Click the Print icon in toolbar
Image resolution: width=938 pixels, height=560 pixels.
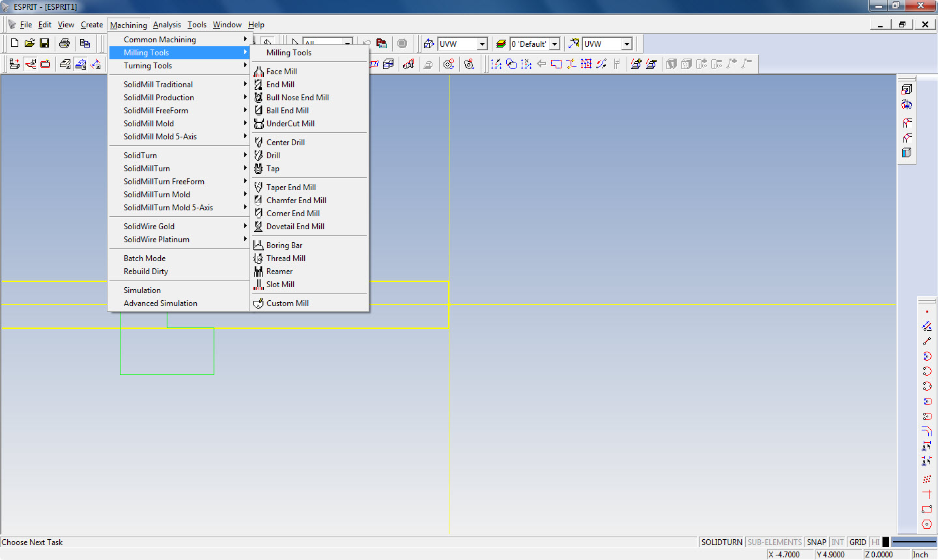point(64,44)
